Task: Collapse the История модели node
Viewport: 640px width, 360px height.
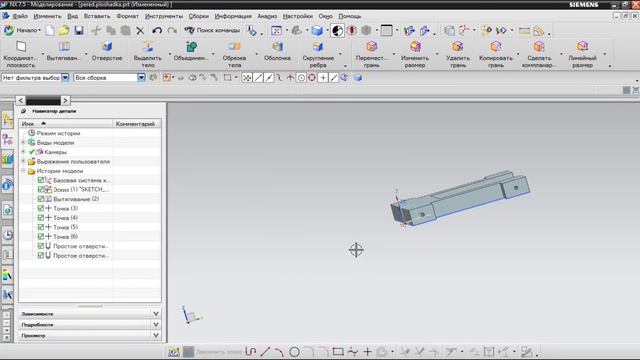Action: (23, 171)
